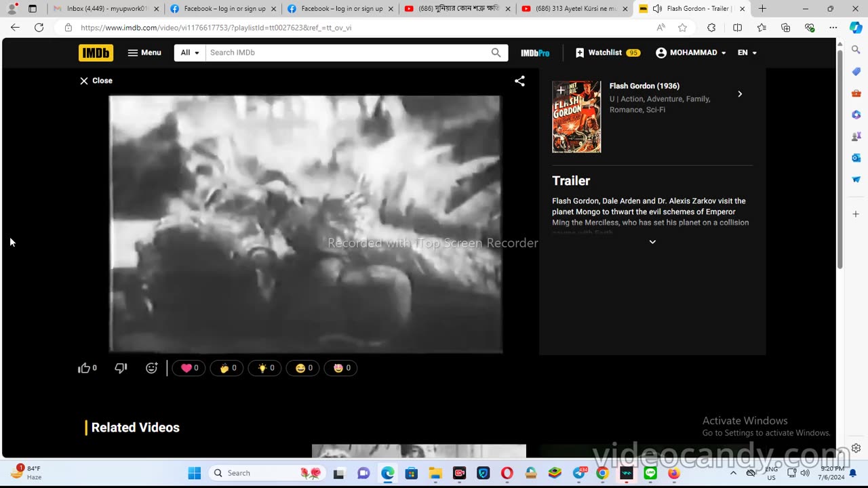Open the All search category dropdown
Screen dimensions: 868x488
point(190,53)
